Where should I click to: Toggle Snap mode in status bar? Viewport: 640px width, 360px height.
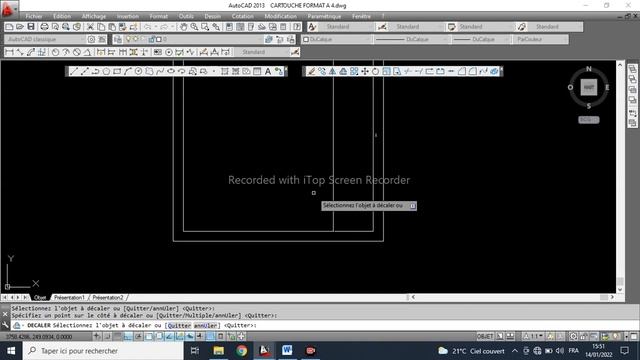[x=107, y=336]
